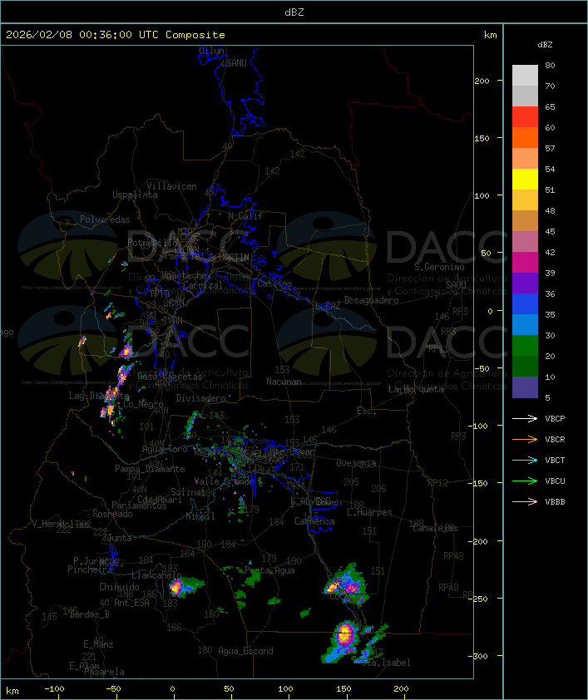Click the 'L.Huarpes' map label
588x700 pixels.
pyautogui.click(x=369, y=512)
